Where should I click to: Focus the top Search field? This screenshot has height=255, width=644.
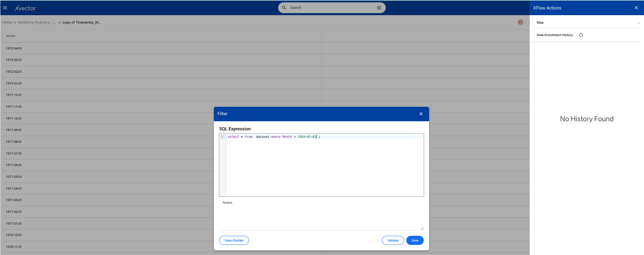pyautogui.click(x=331, y=8)
